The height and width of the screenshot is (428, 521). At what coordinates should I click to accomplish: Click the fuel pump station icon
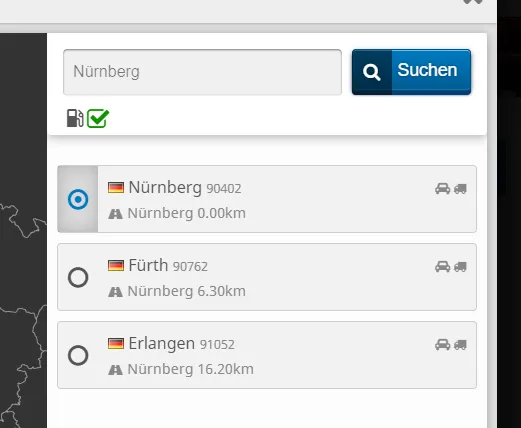point(75,118)
